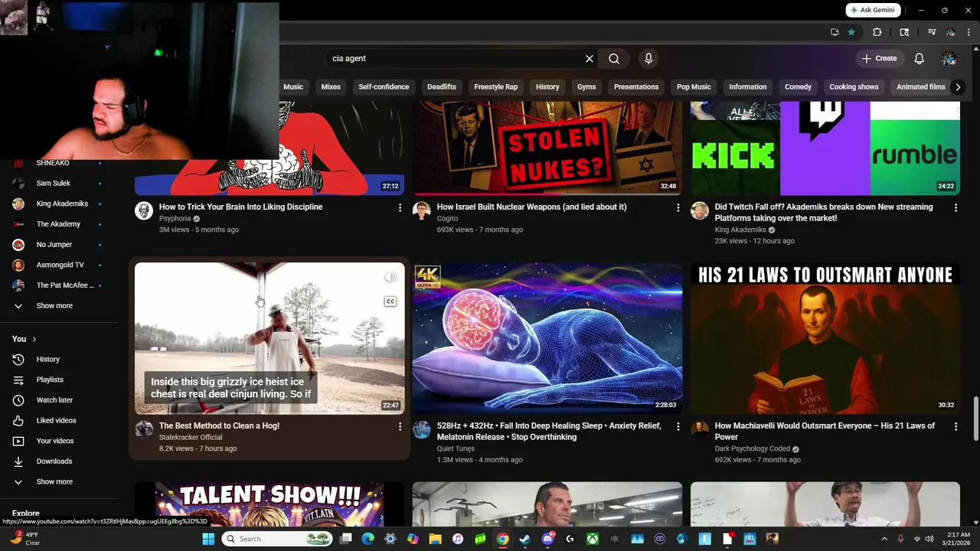Screen dimensions: 980x551
Task: Select the Mixes filter chip
Action: pyautogui.click(x=331, y=87)
